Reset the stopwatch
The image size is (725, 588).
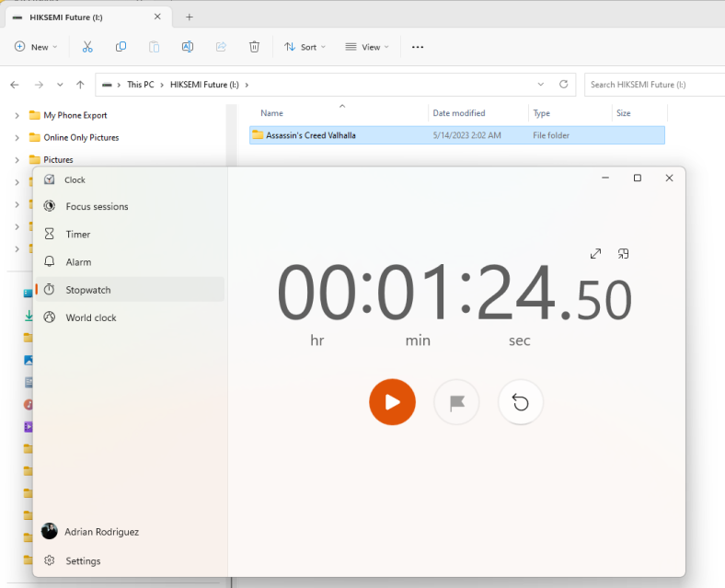521,402
